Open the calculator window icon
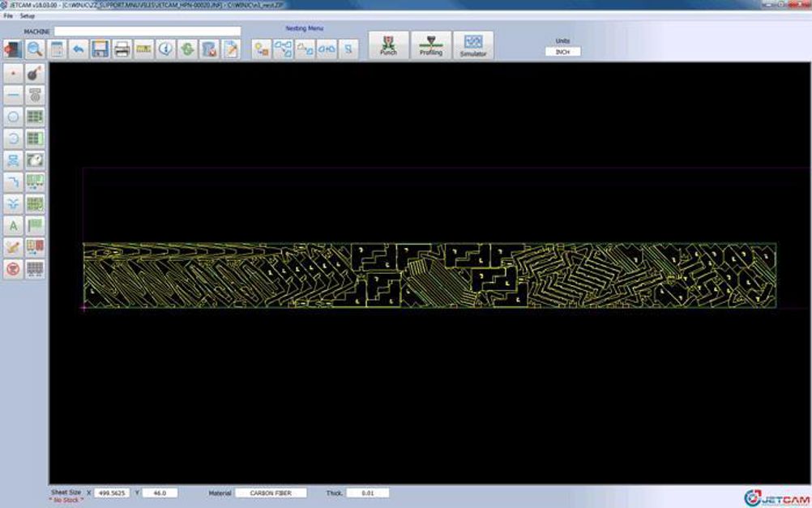The height and width of the screenshot is (508, 812). tap(57, 49)
